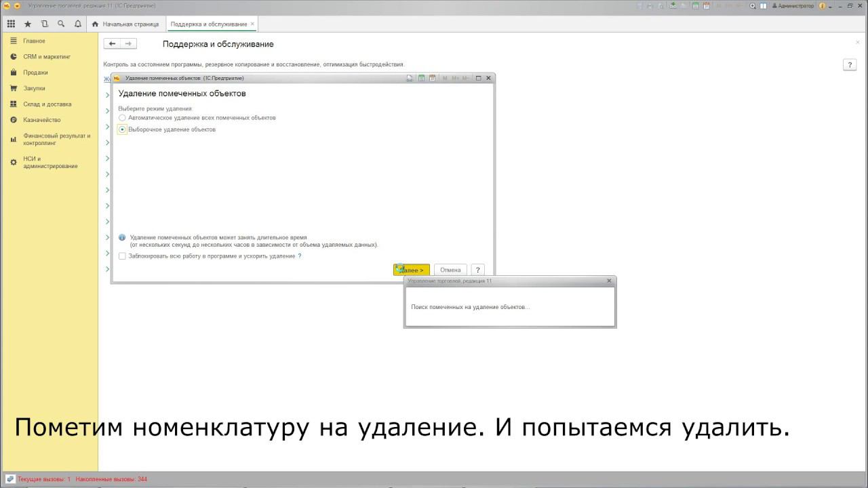The height and width of the screenshot is (488, 868).
Task: Go forward with the right arrow button
Action: click(129, 43)
